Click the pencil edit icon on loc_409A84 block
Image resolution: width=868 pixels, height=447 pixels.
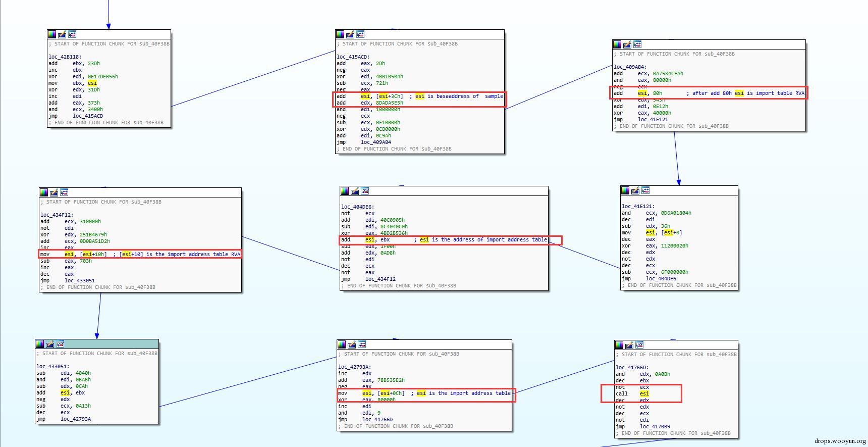(627, 44)
